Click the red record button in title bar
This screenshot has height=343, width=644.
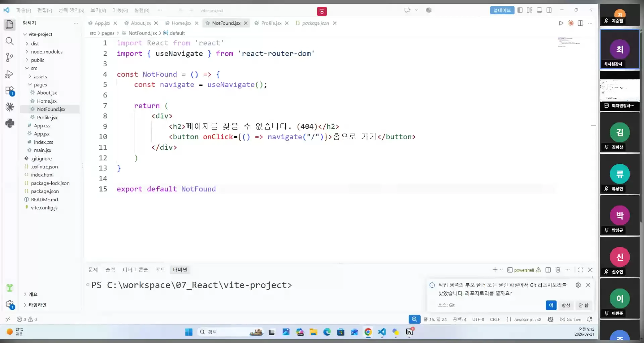322,11
